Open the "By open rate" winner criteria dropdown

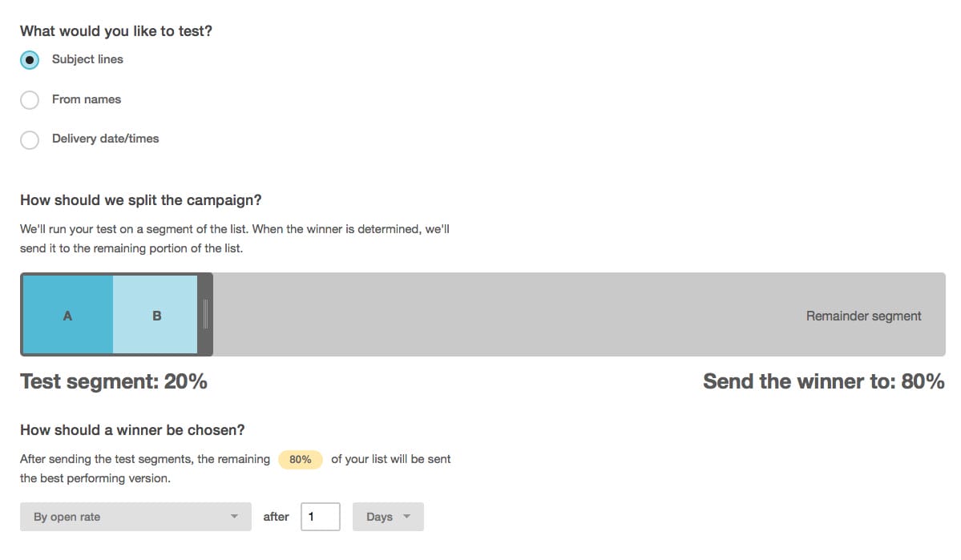(135, 516)
